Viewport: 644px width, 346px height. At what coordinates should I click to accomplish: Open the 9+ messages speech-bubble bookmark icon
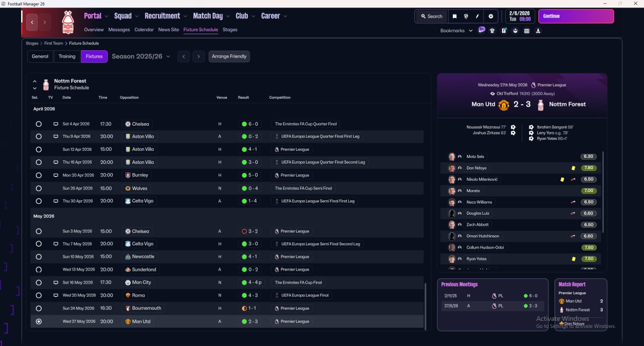click(x=481, y=30)
